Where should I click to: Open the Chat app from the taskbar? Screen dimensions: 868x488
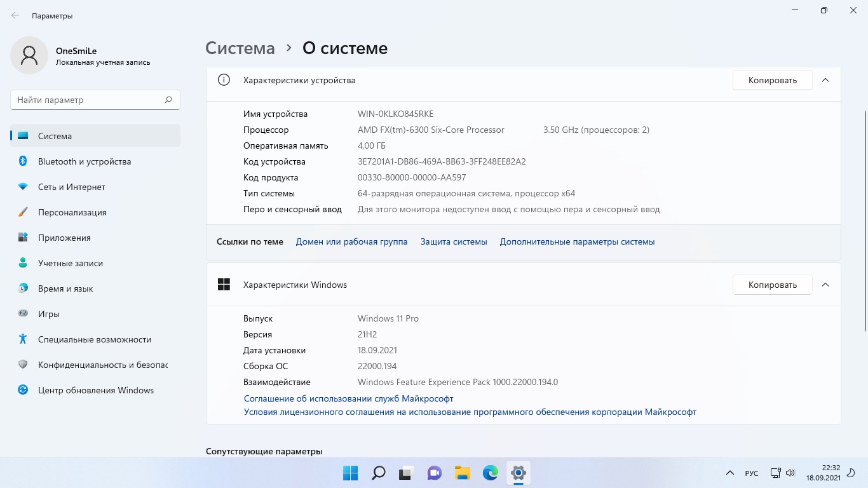pos(435,473)
